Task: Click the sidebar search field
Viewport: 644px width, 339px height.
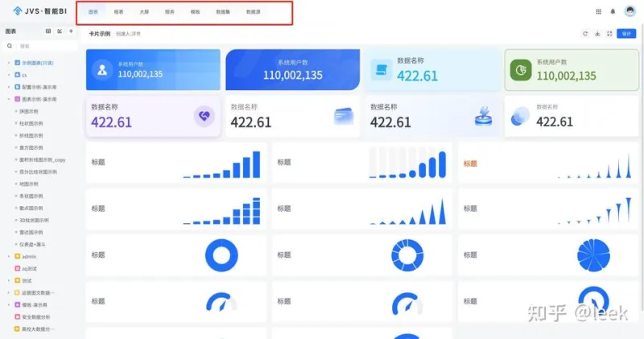Action: click(39, 46)
